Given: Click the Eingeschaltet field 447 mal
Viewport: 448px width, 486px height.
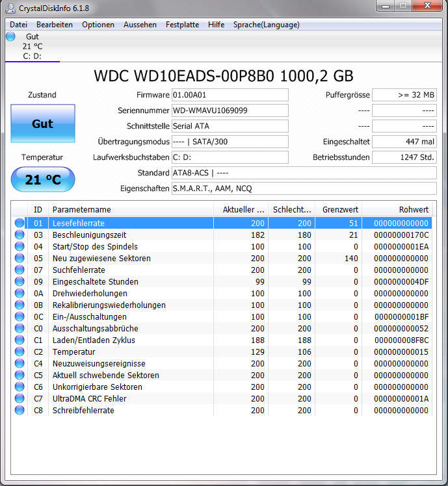Looking at the screenshot, I should tap(404, 142).
